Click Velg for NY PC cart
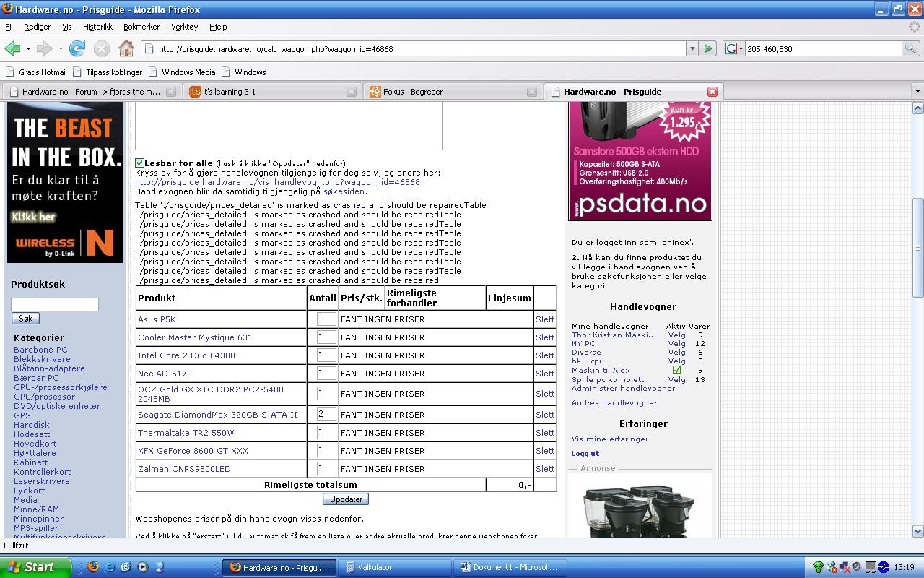The width and height of the screenshot is (924, 578). (676, 344)
